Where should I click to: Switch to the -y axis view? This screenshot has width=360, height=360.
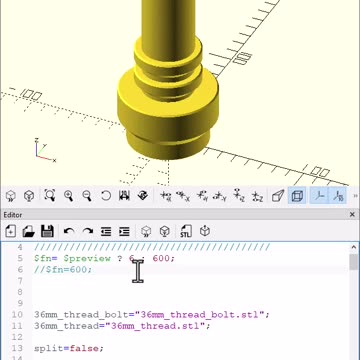[x=220, y=196]
